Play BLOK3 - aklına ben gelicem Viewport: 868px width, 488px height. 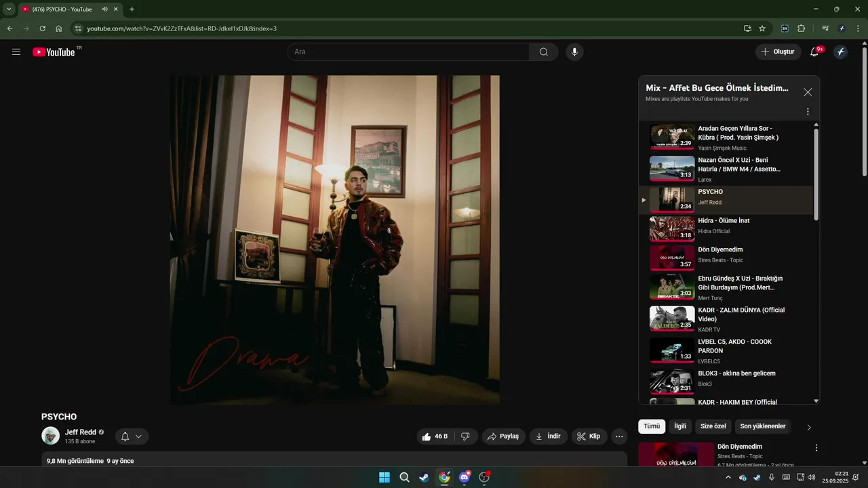[x=726, y=382]
